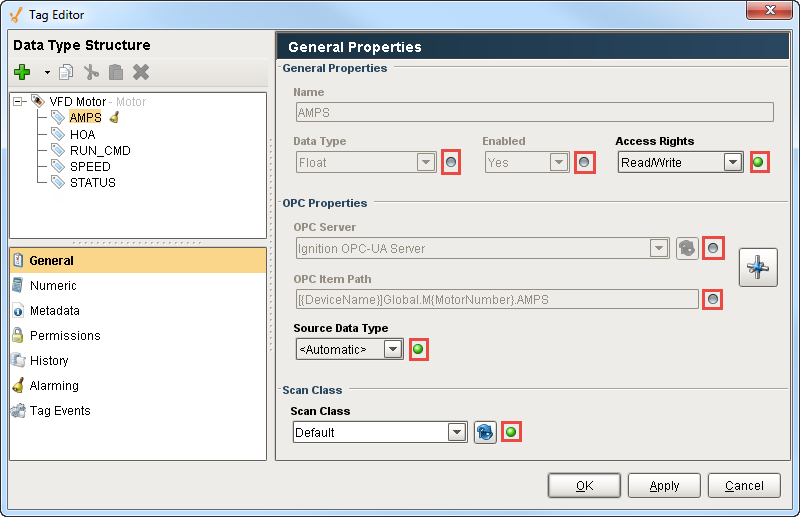This screenshot has width=800, height=517.
Task: Toggle the Data Type override gray circle
Action: pos(451,162)
